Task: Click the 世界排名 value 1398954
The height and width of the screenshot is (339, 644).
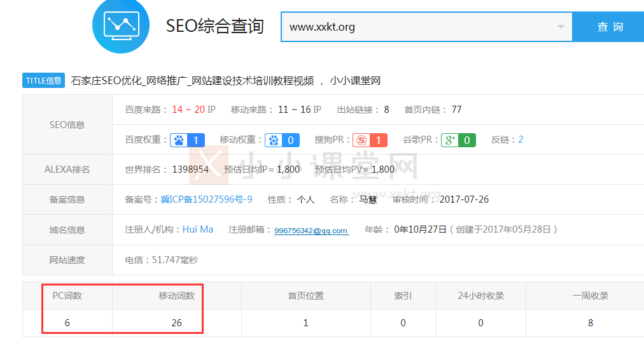Action: 190,169
